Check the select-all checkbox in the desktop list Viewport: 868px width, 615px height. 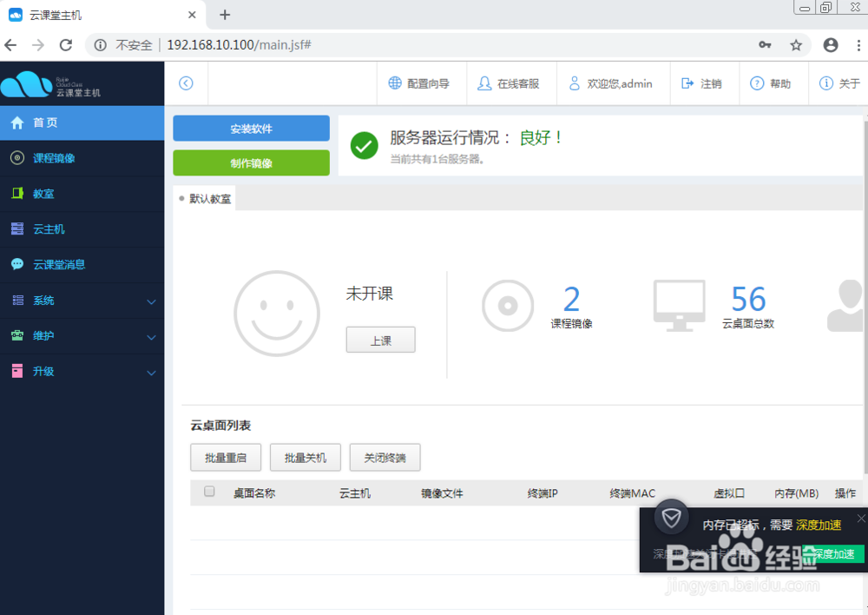tap(208, 492)
